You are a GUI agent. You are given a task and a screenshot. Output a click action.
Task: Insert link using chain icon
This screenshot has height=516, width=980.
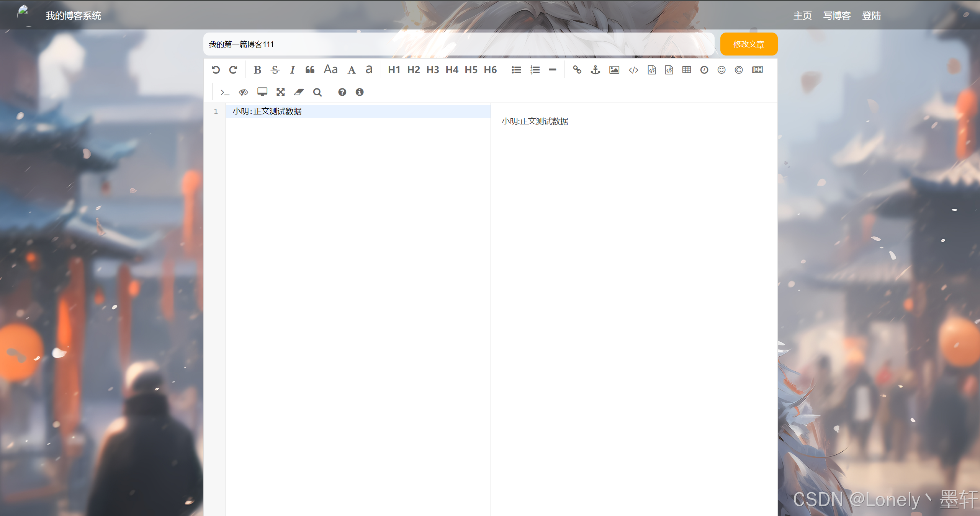(x=577, y=70)
